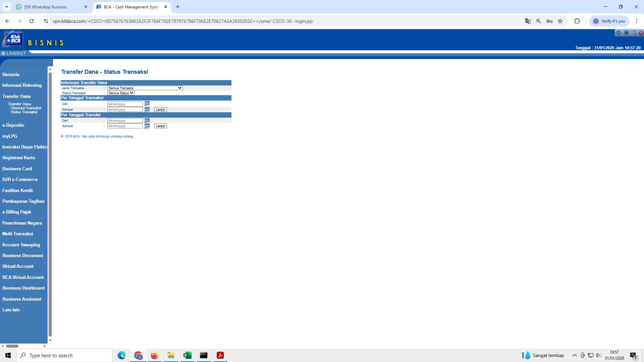Open the browser extensions puzzle icon
The image size is (644, 362).
[577, 21]
